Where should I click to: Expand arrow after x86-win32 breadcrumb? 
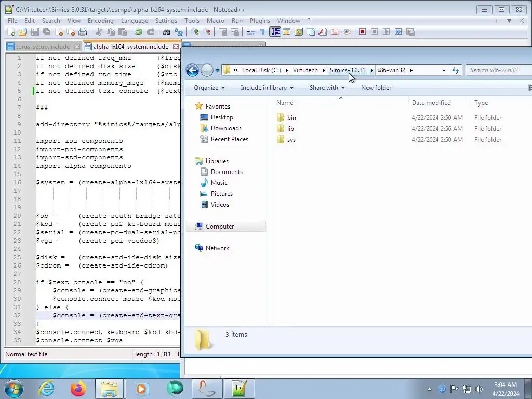411,70
